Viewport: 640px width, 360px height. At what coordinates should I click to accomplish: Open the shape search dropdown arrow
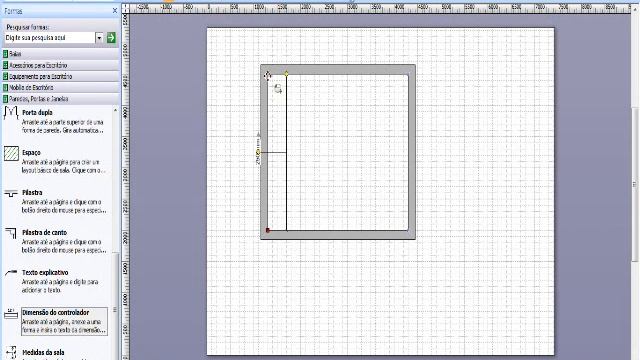coord(99,38)
